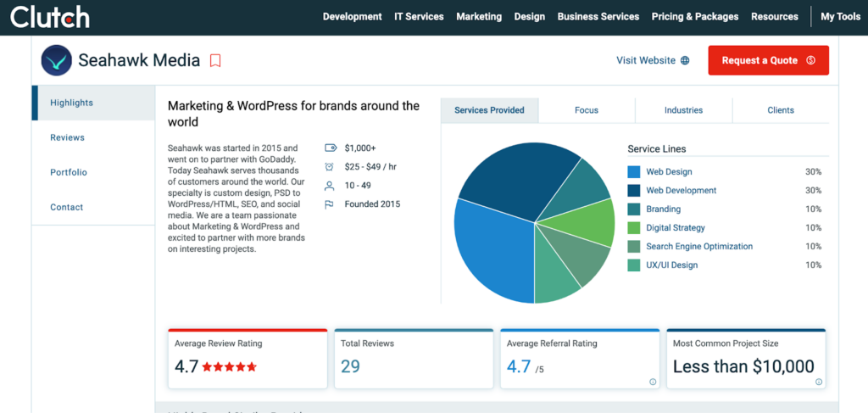Open the My Tools menu

tap(839, 17)
